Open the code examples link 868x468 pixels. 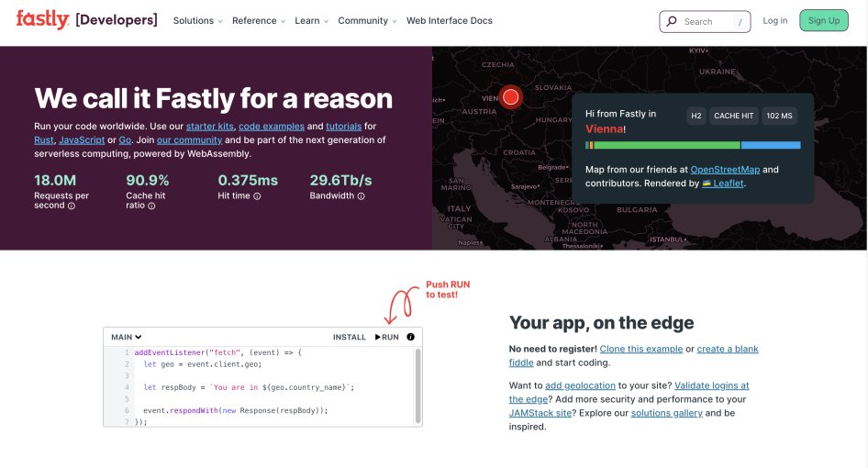pos(272,127)
